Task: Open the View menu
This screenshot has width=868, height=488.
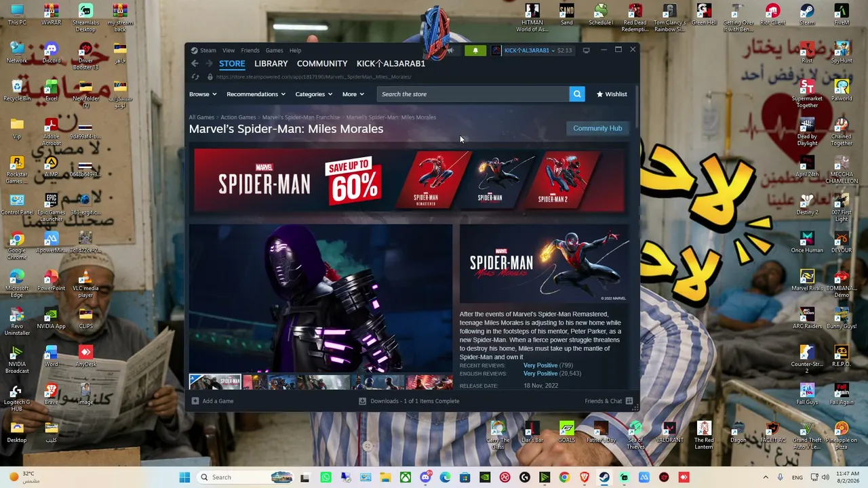Action: tap(229, 50)
